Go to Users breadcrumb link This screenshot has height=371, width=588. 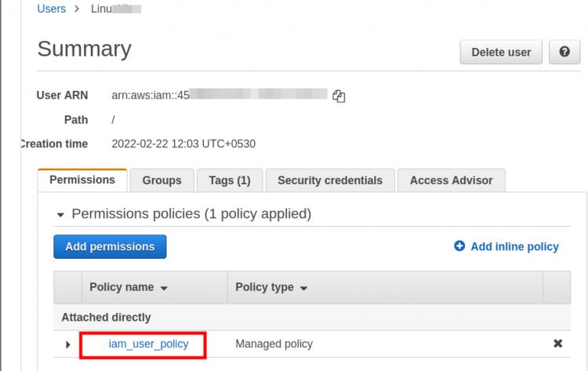[52, 9]
